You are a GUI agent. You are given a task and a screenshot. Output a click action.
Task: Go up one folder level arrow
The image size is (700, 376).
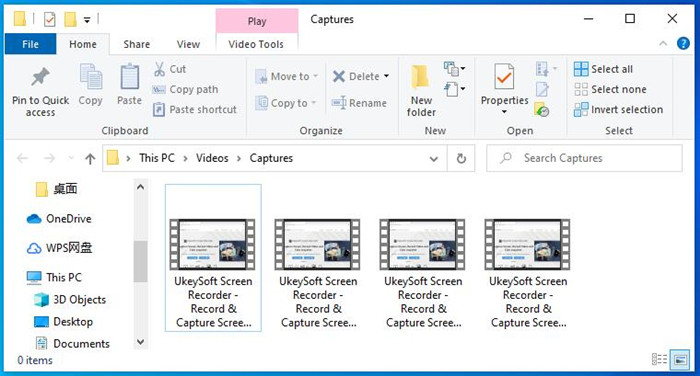[x=90, y=159]
